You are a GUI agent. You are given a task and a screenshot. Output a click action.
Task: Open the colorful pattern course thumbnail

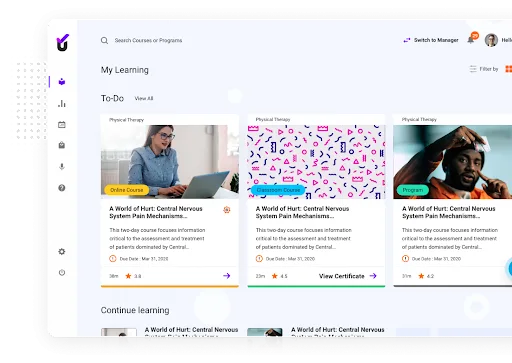click(316, 162)
